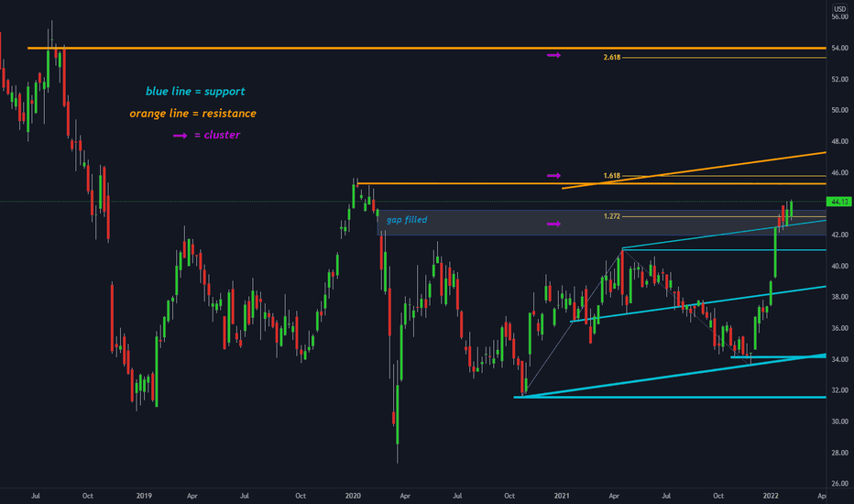Click the purple arrow beside the 1.272 level
854x504 pixels.
point(553,224)
